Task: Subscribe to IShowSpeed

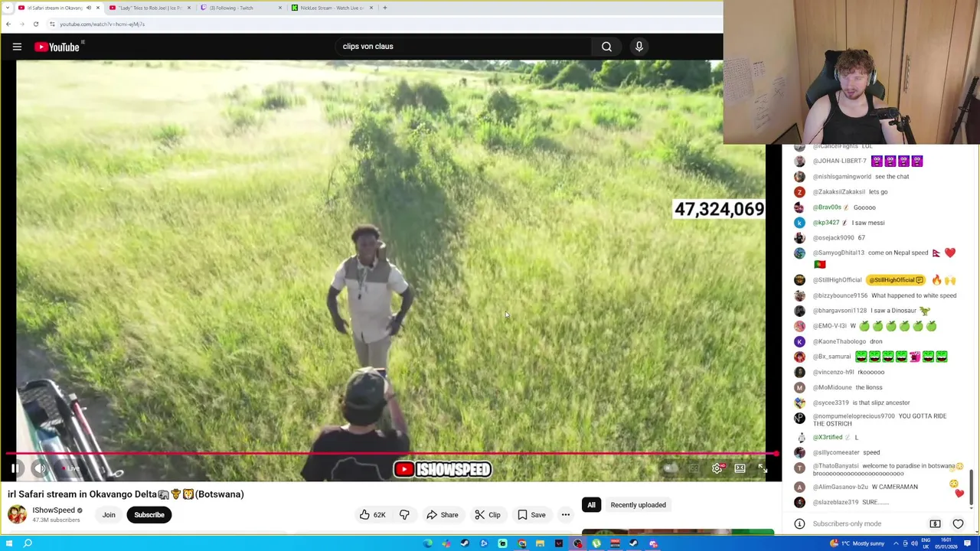Action: pos(149,515)
